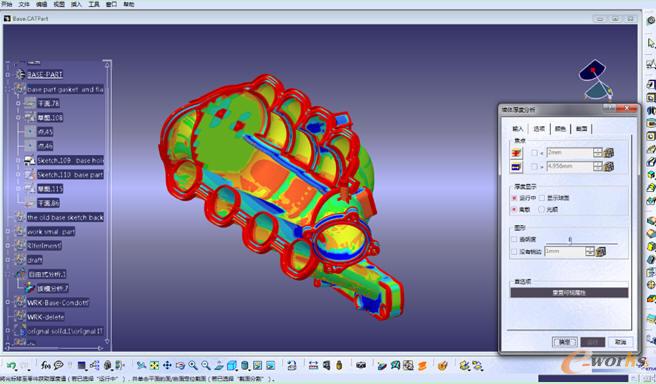Open the capture camera icon

[361, 366]
